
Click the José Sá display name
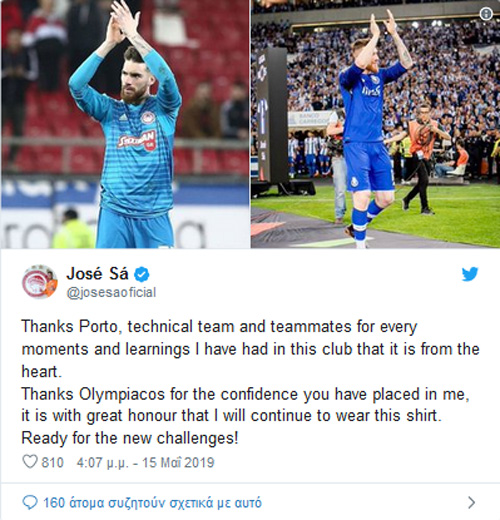(x=97, y=274)
